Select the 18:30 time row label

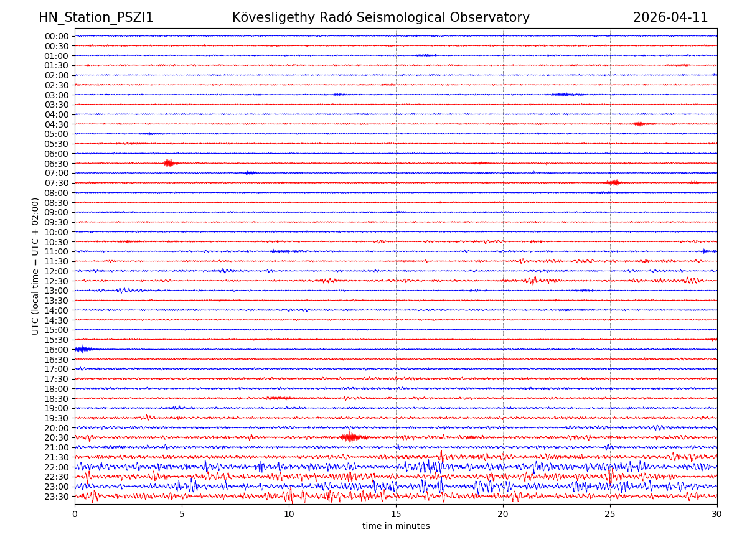click(57, 398)
